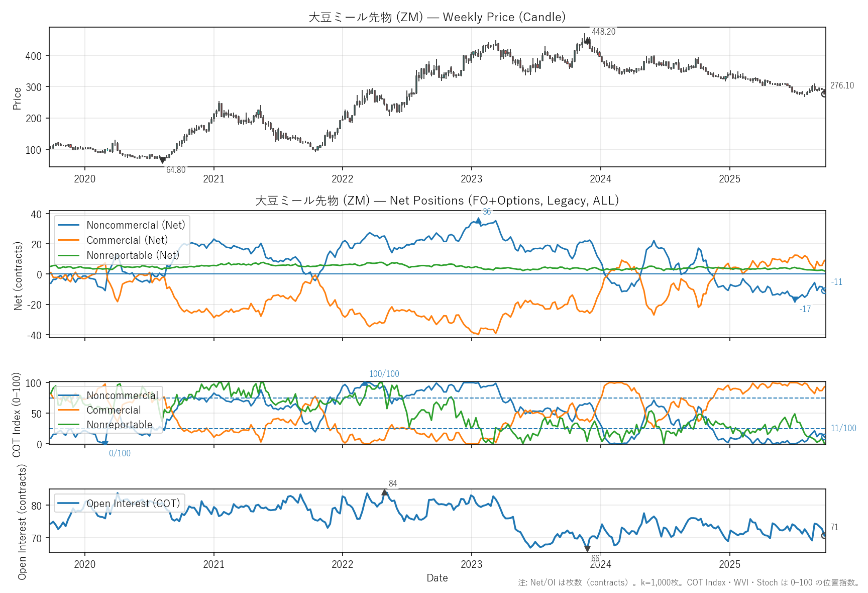
Task: Click the 448.20 price high triangle marker
Action: 587,41
